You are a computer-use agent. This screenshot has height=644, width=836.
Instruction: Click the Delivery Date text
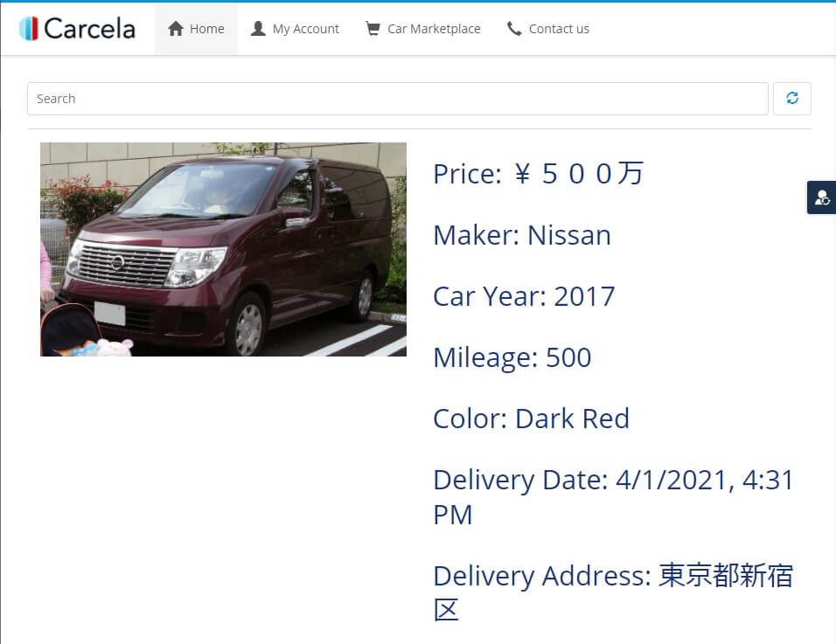coord(614,497)
